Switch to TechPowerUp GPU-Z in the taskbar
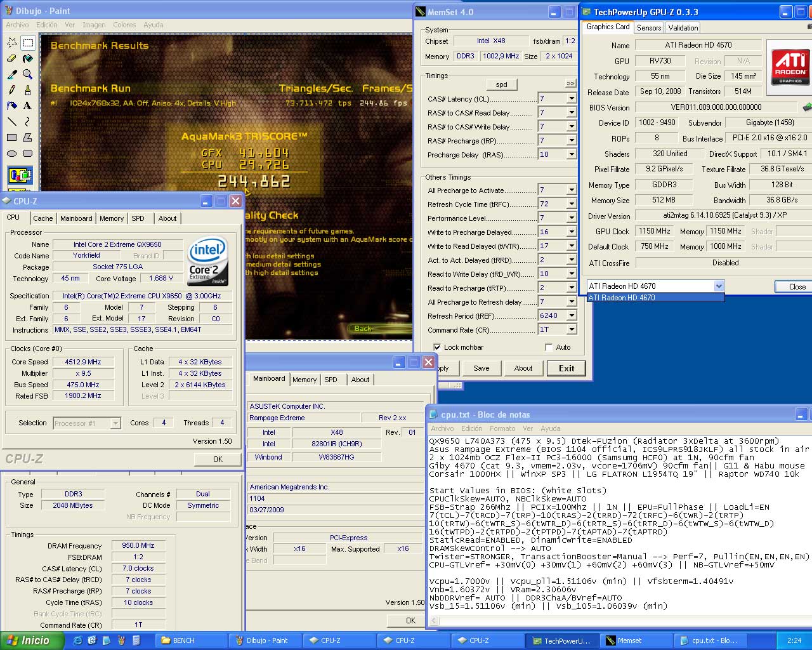This screenshot has height=650, width=812. pyautogui.click(x=561, y=640)
